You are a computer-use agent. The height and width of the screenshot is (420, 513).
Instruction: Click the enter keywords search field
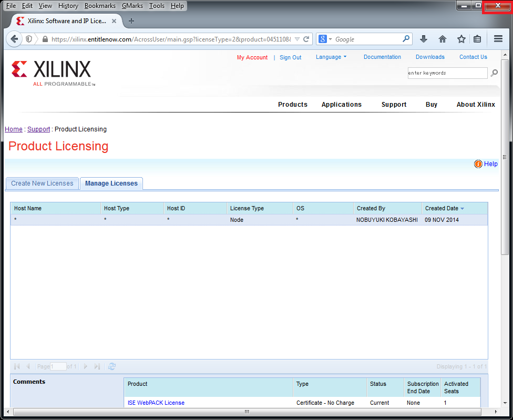point(447,73)
